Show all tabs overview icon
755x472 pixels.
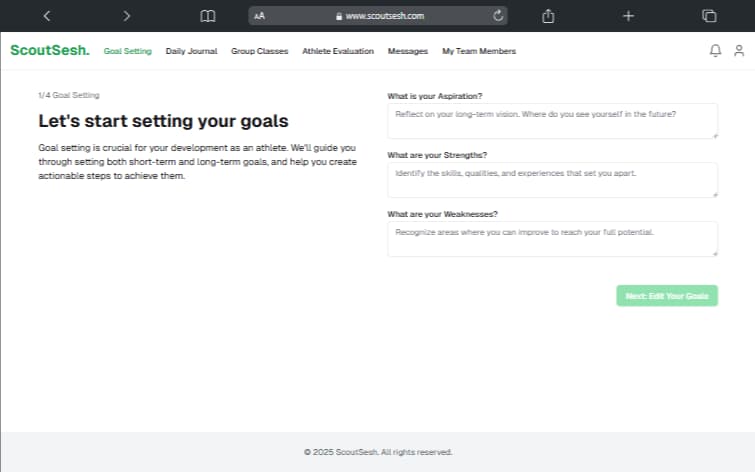[x=709, y=16]
